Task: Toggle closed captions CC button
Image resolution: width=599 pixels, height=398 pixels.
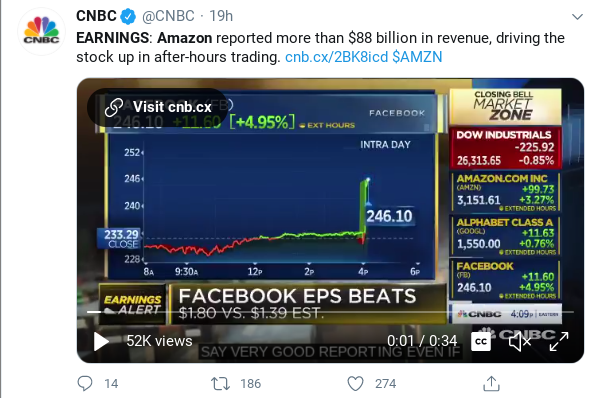Action: click(481, 341)
